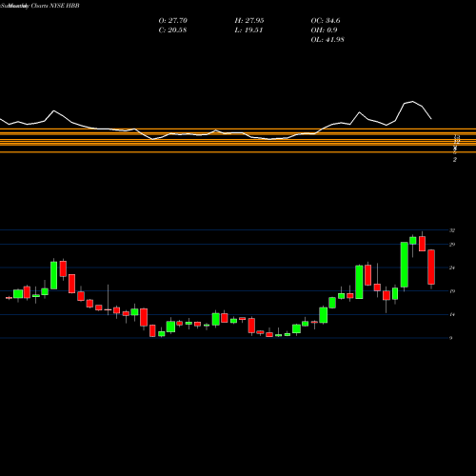Click the 'OC: 34.6' readout
Screen dimensions: 476x476
(326, 21)
